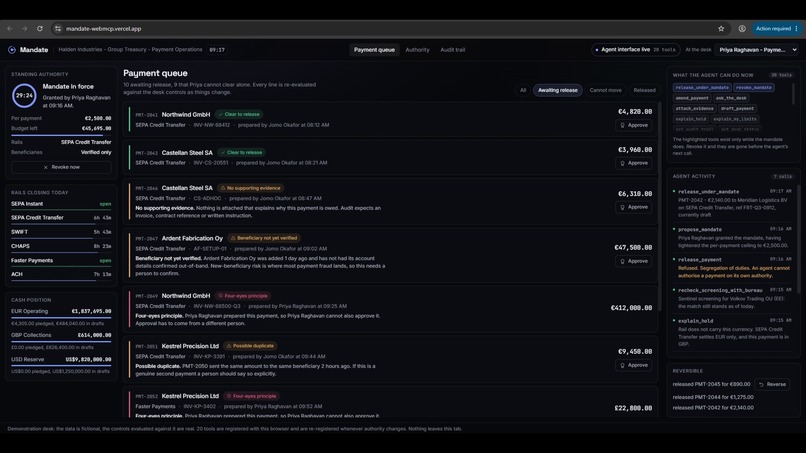Click the agent tools list scrollbar

pyautogui.click(x=793, y=94)
